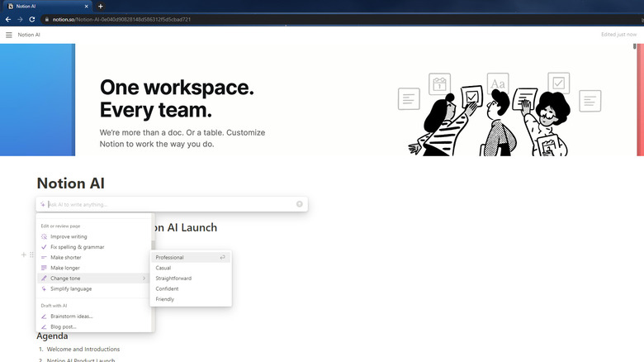The image size is (644, 362).
Task: Select Make shorter option
Action: [x=92, y=258]
